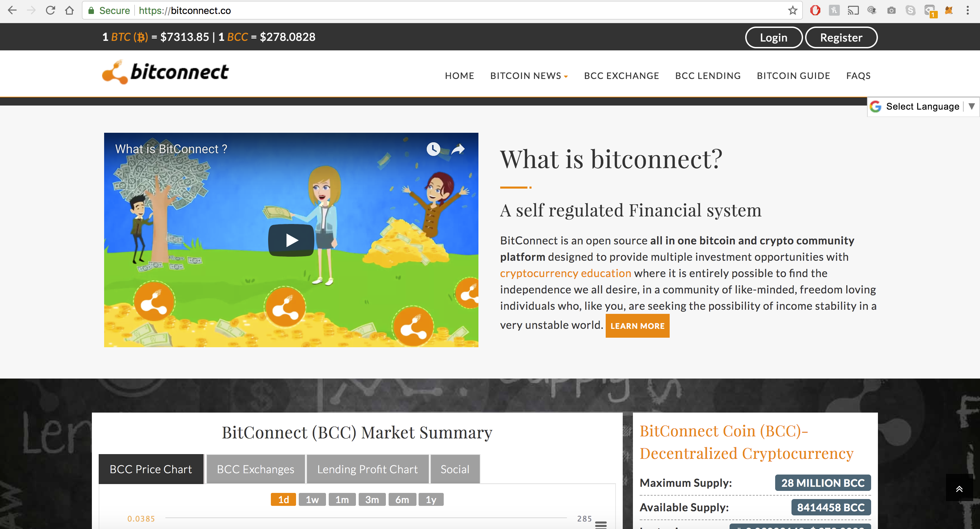
Task: Click the video title What is BitConnect ?
Action: (171, 149)
